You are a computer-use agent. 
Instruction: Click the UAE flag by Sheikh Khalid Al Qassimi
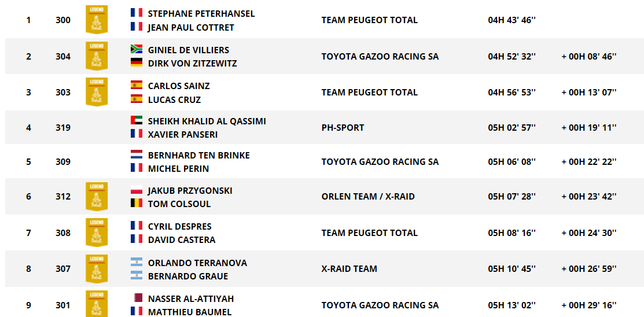pyautogui.click(x=137, y=120)
